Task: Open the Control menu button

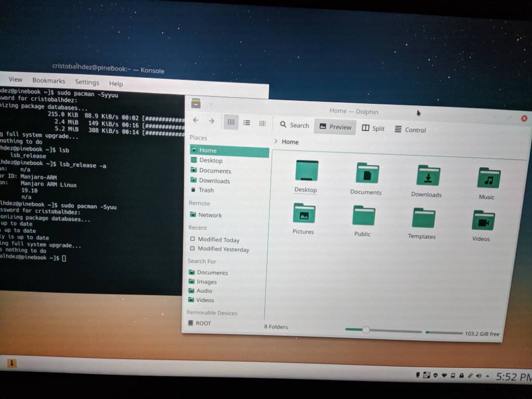Action: tap(410, 130)
